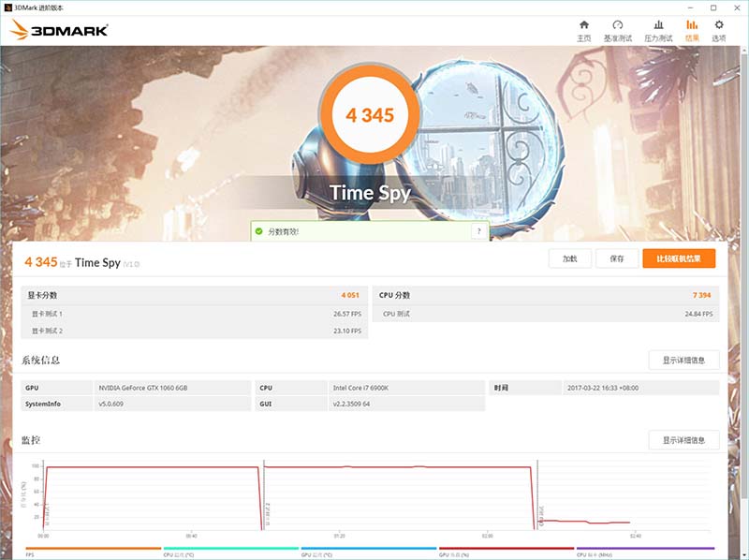Click the Time Spy title on banner
The height and width of the screenshot is (560, 749).
(370, 193)
